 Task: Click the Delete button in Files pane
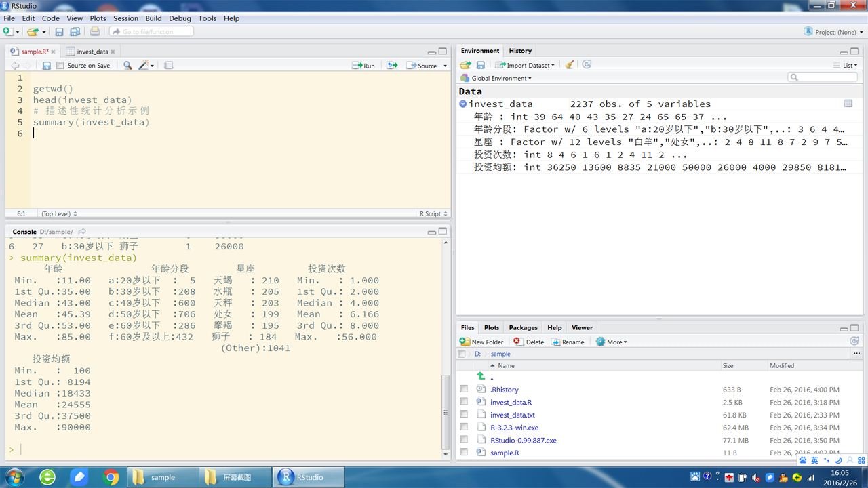click(528, 342)
